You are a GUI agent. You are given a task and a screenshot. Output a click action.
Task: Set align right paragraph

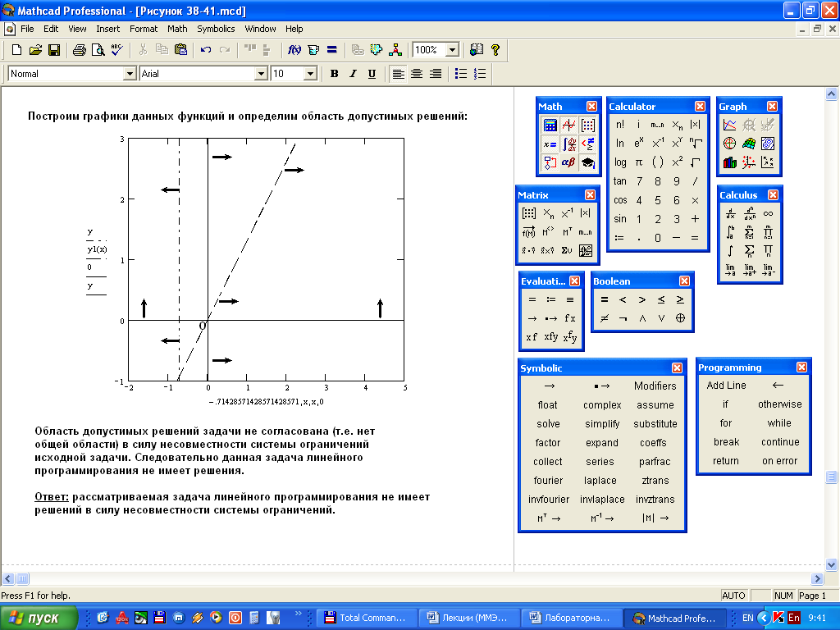[436, 74]
